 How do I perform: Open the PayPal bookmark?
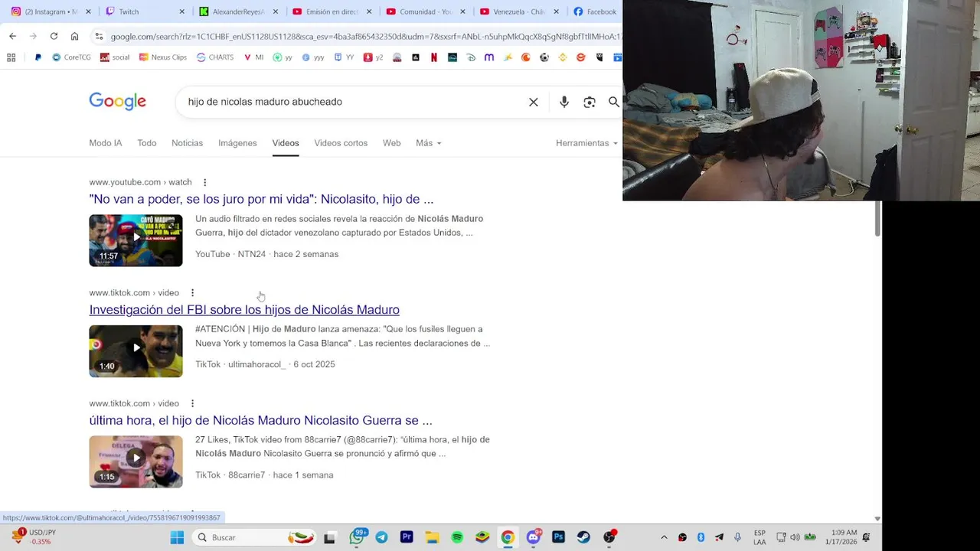[38, 57]
